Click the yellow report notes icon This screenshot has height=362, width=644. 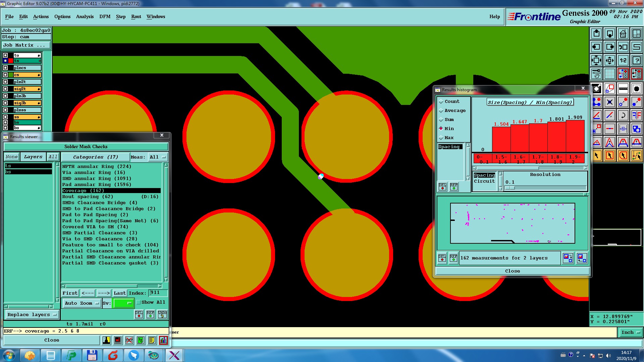tap(152, 340)
